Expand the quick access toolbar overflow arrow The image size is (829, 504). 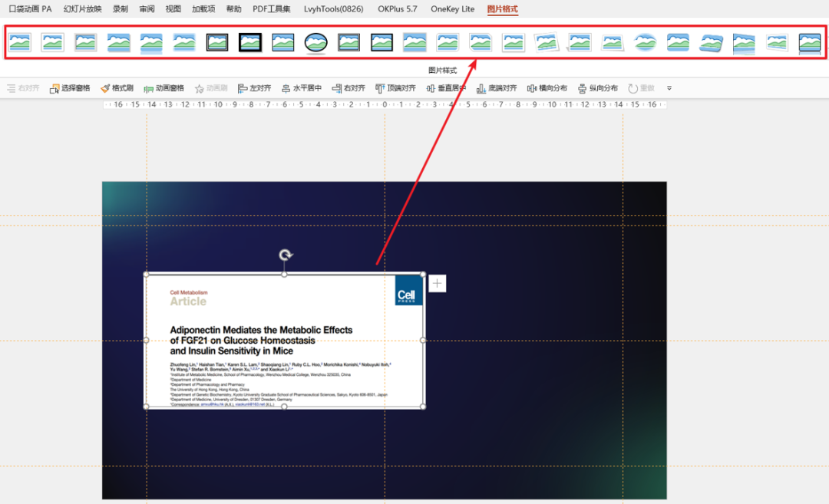[x=669, y=88]
